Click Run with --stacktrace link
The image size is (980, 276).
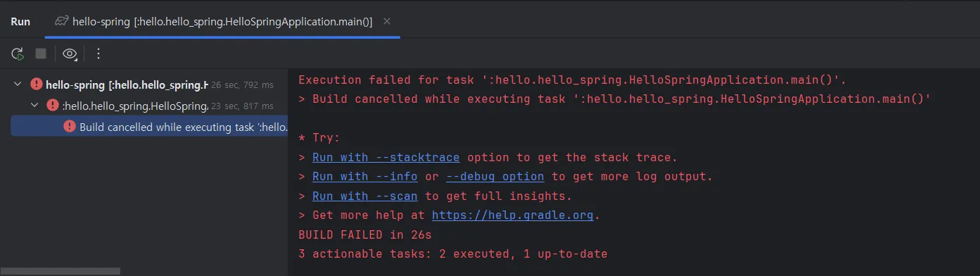click(386, 157)
